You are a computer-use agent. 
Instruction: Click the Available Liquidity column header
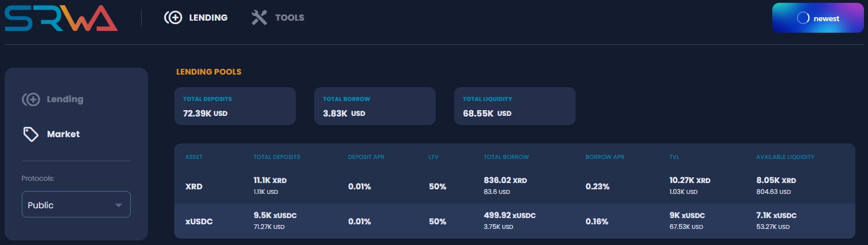785,157
